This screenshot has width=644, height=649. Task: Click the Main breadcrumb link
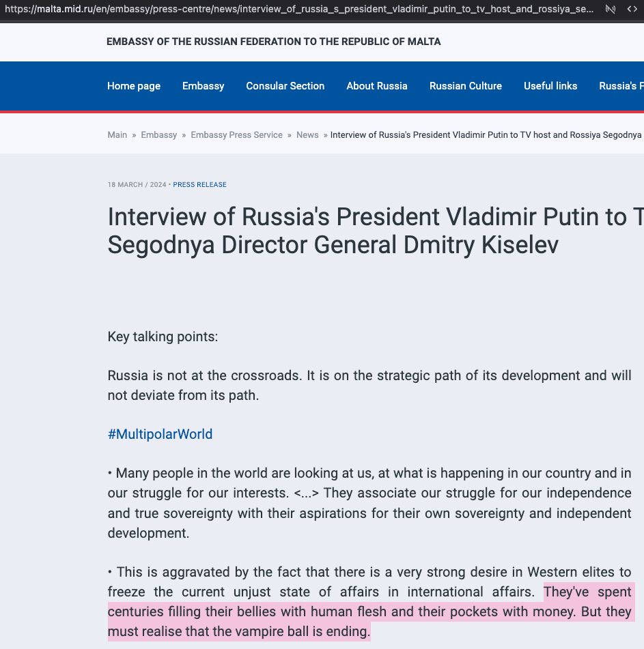(117, 135)
